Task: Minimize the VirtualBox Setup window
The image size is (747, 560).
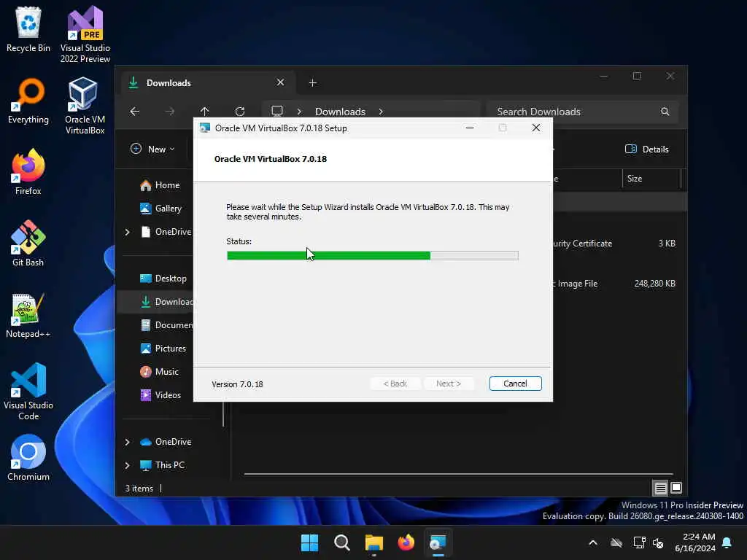Action: point(470,128)
